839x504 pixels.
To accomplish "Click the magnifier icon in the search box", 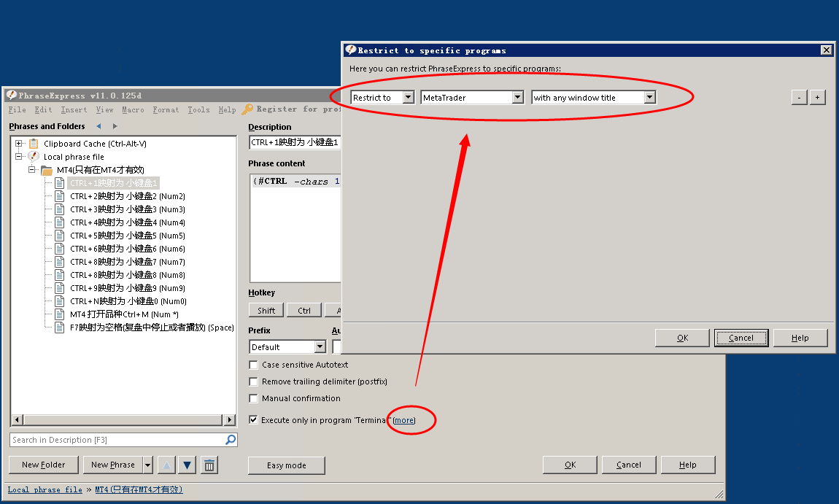I will coord(231,440).
